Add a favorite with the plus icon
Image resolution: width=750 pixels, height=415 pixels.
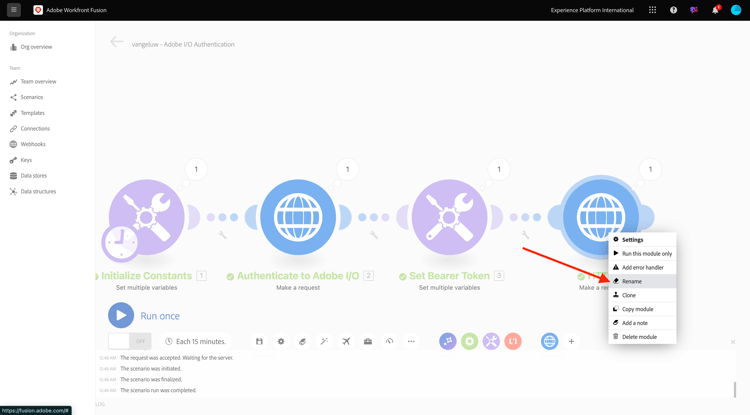[x=571, y=341]
